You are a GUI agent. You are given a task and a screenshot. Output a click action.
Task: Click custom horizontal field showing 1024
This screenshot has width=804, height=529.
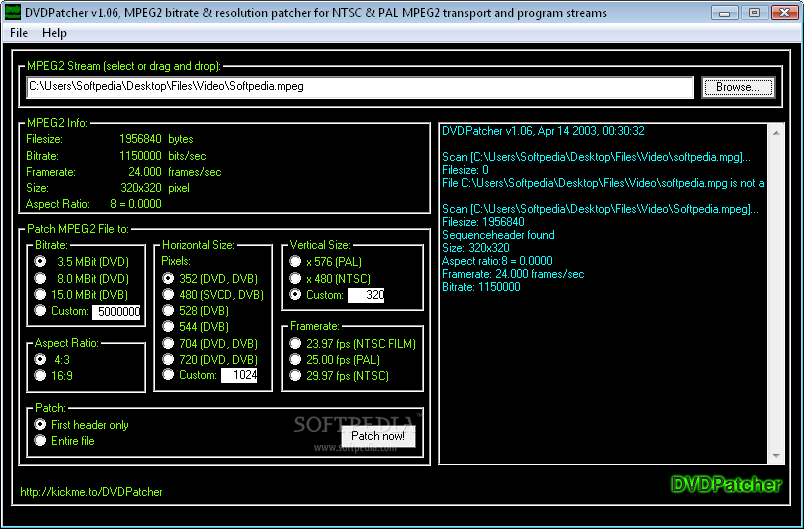(239, 375)
